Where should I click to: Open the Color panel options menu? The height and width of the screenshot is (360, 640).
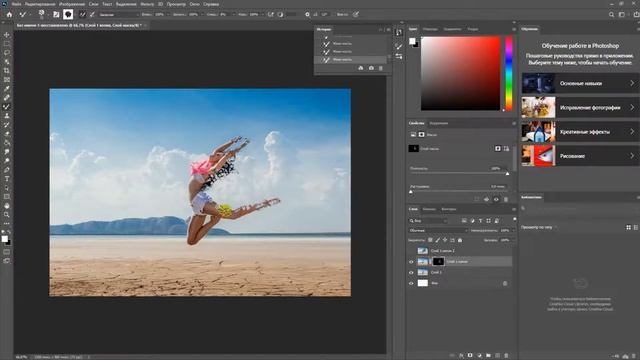click(x=514, y=29)
